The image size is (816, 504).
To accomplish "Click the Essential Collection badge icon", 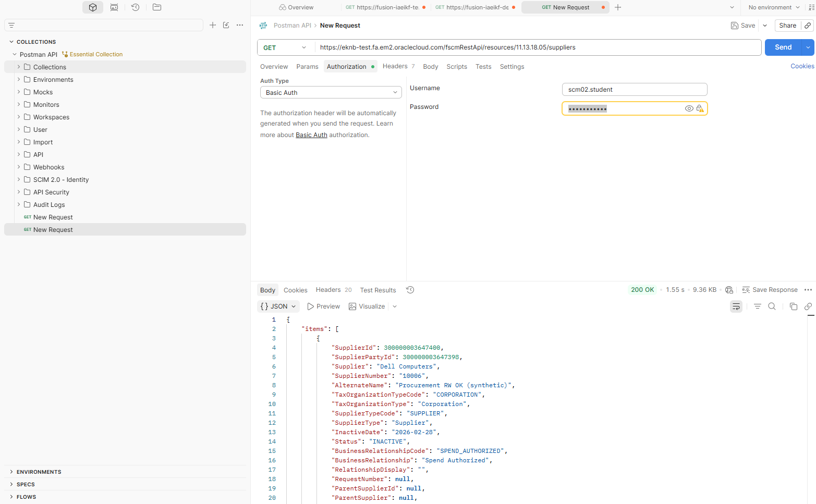I will coord(65,54).
